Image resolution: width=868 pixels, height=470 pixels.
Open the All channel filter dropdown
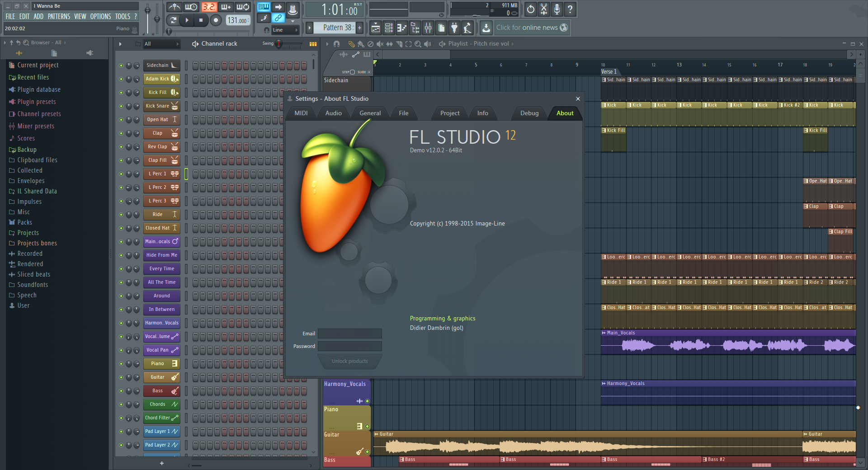click(x=161, y=44)
